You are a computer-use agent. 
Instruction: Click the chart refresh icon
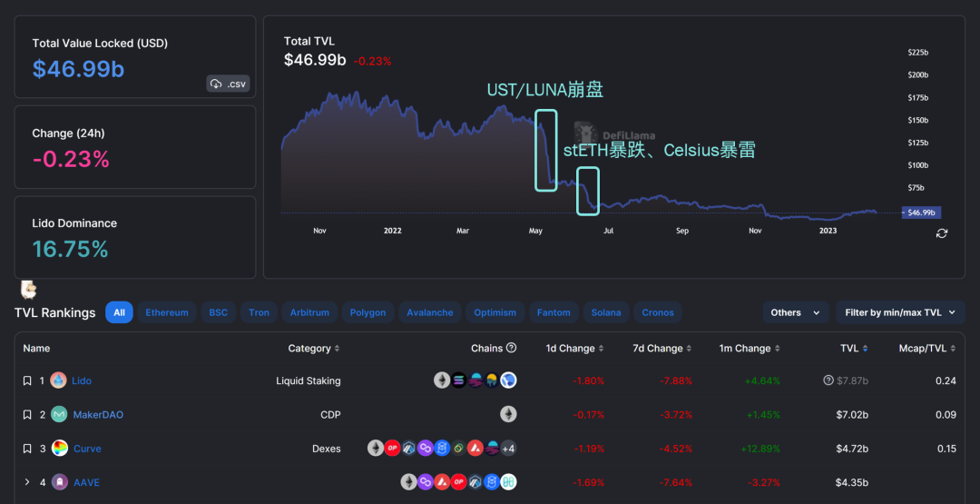942,233
